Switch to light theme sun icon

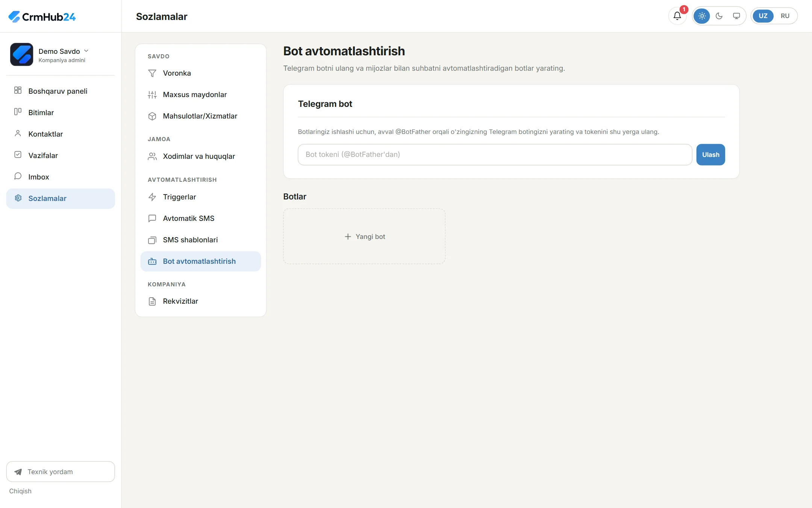702,16
